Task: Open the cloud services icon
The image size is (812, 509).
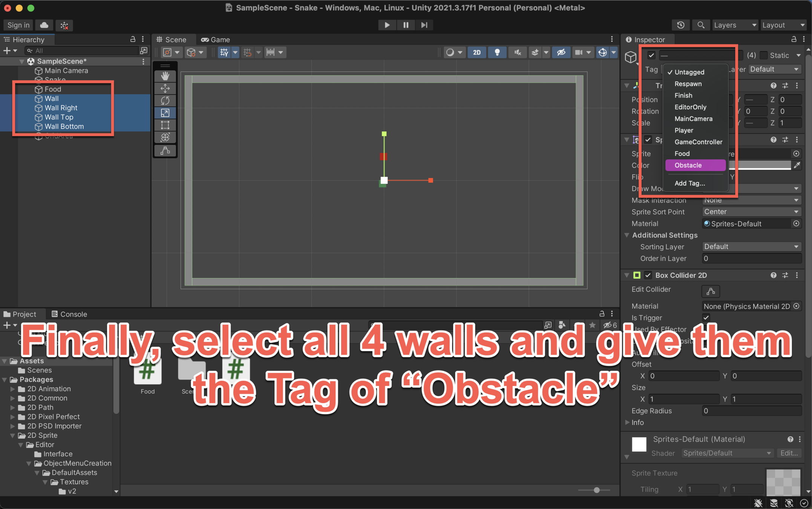Action: pyautogui.click(x=44, y=25)
